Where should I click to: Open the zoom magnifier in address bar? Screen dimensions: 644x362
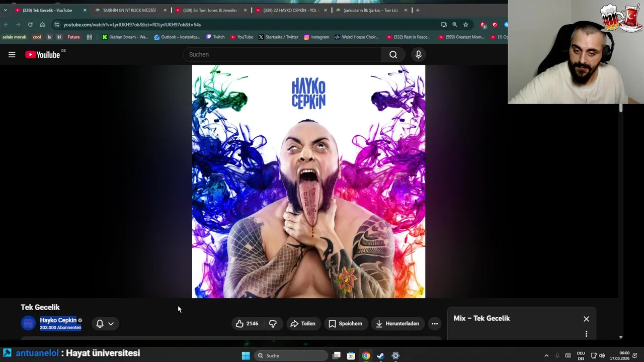point(455,25)
